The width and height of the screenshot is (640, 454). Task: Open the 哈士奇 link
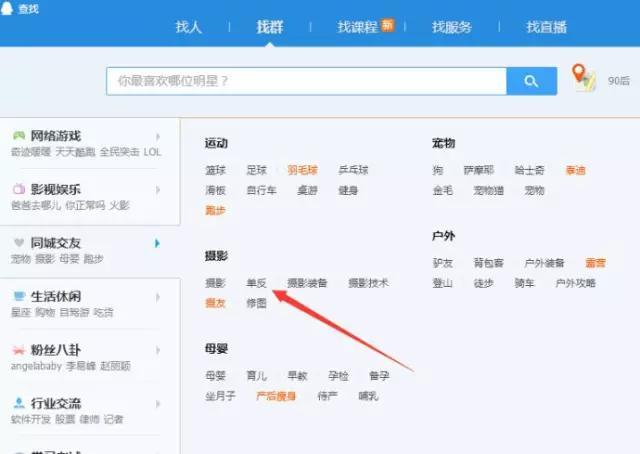[530, 170]
